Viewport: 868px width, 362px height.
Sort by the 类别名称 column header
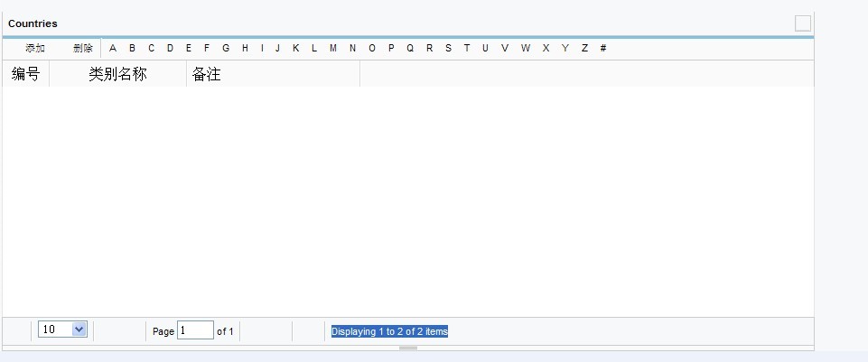click(118, 74)
